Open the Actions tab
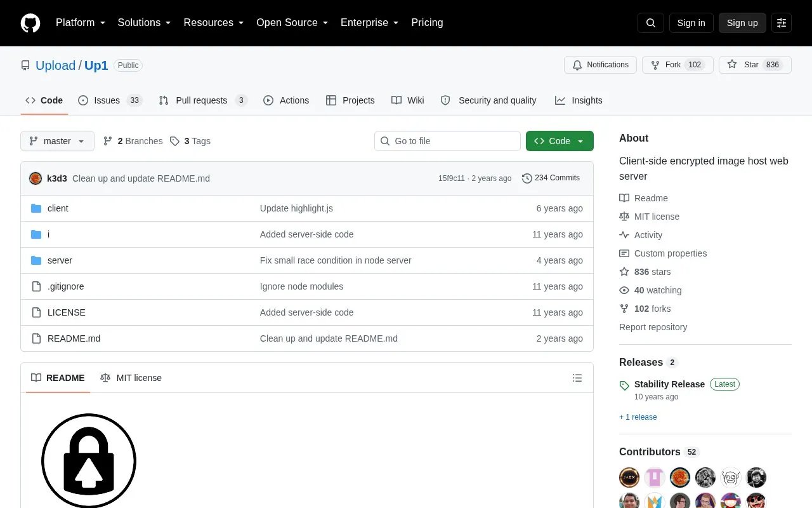The width and height of the screenshot is (812, 508). click(x=286, y=100)
